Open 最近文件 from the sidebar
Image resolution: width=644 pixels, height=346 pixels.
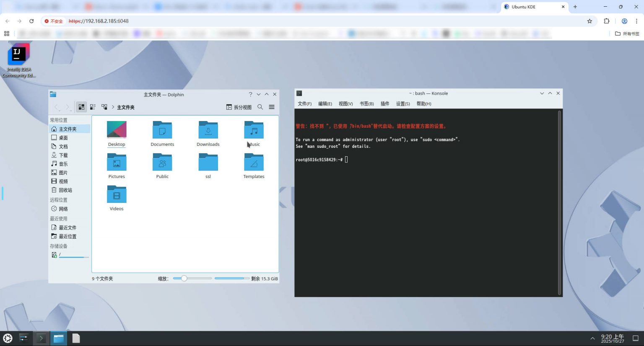tap(68, 227)
